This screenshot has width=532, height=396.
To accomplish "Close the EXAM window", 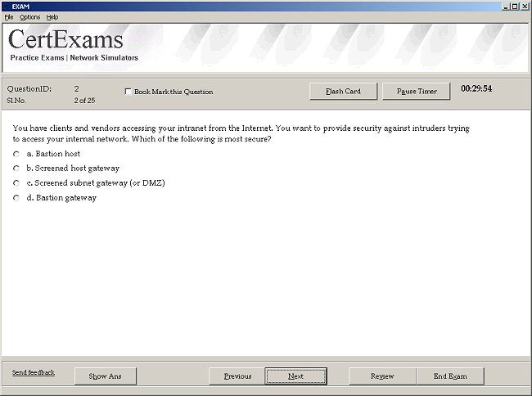I will (x=524, y=7).
